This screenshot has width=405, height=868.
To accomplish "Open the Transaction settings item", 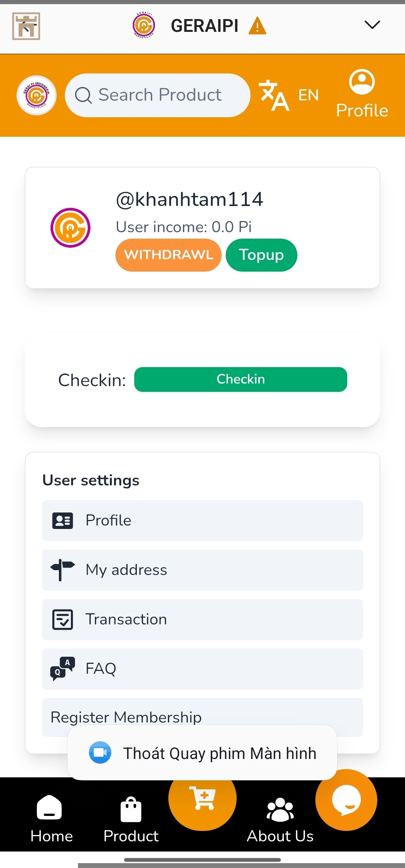I will 202,619.
